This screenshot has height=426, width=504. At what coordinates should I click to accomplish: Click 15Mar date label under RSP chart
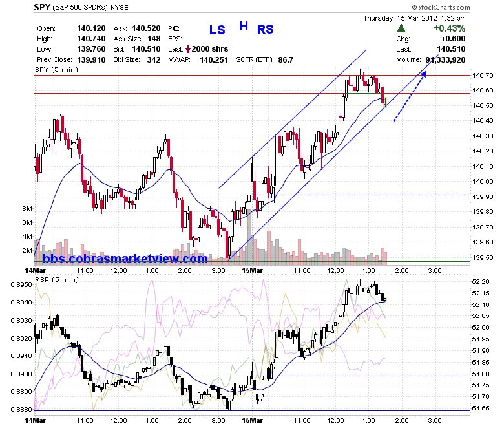(252, 420)
